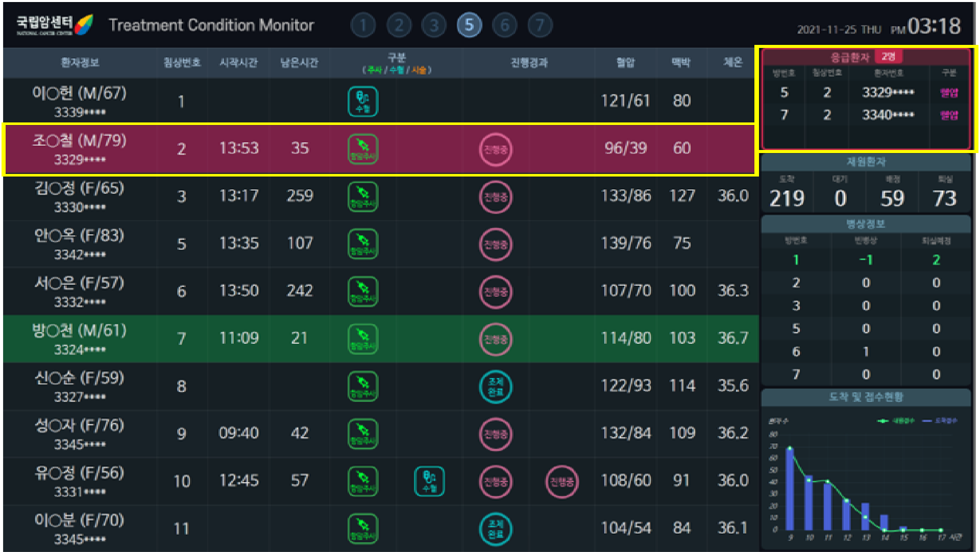Select the room 3 circle tab
The width and height of the screenshot is (980, 552).
433,25
